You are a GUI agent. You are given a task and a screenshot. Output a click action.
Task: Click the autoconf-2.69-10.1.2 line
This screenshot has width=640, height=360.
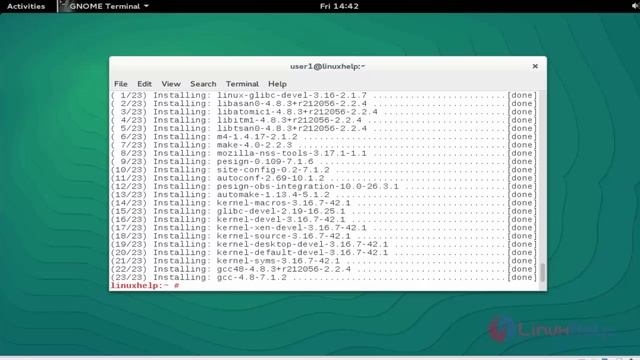pos(324,178)
